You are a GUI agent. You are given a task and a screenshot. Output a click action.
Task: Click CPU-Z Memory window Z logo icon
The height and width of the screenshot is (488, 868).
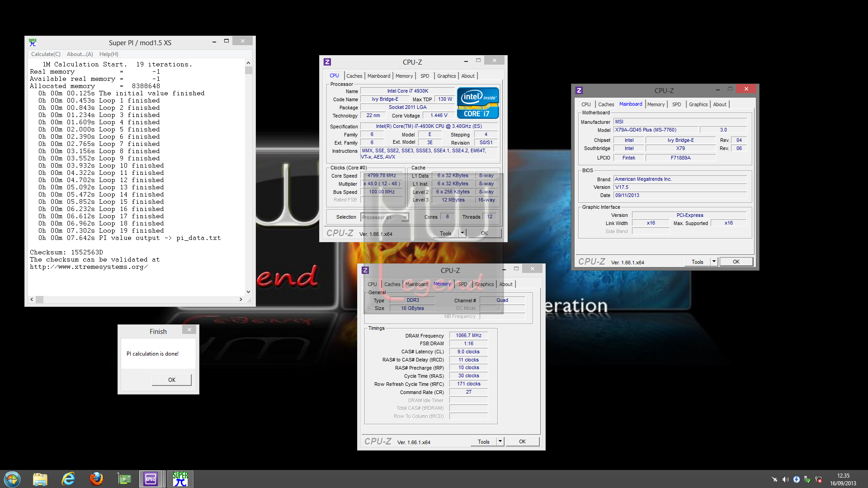point(365,270)
